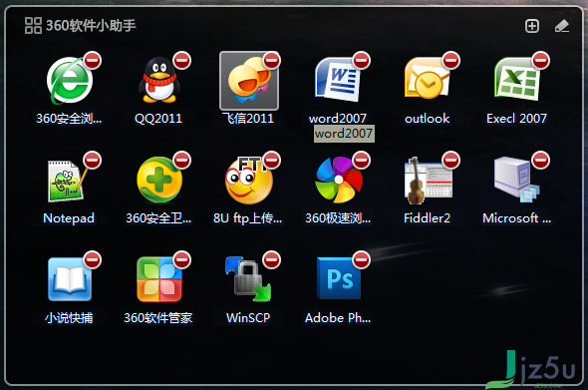
Task: Open the WinSCP padlock icon
Action: pyautogui.click(x=248, y=279)
